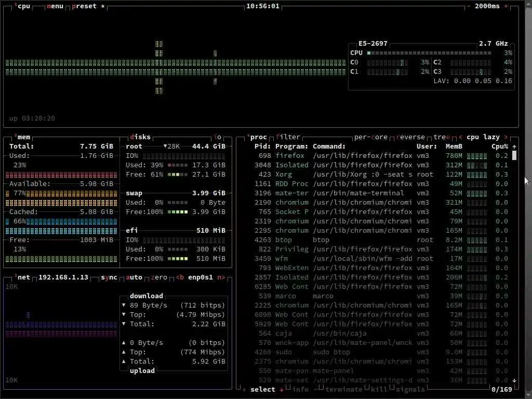Click the User column header
Image resolution: width=532 pixels, height=399 pixels.
click(x=427, y=146)
